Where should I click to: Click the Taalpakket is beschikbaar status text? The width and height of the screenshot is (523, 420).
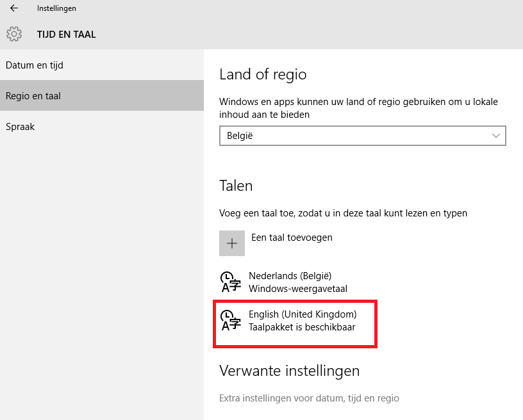tap(302, 327)
